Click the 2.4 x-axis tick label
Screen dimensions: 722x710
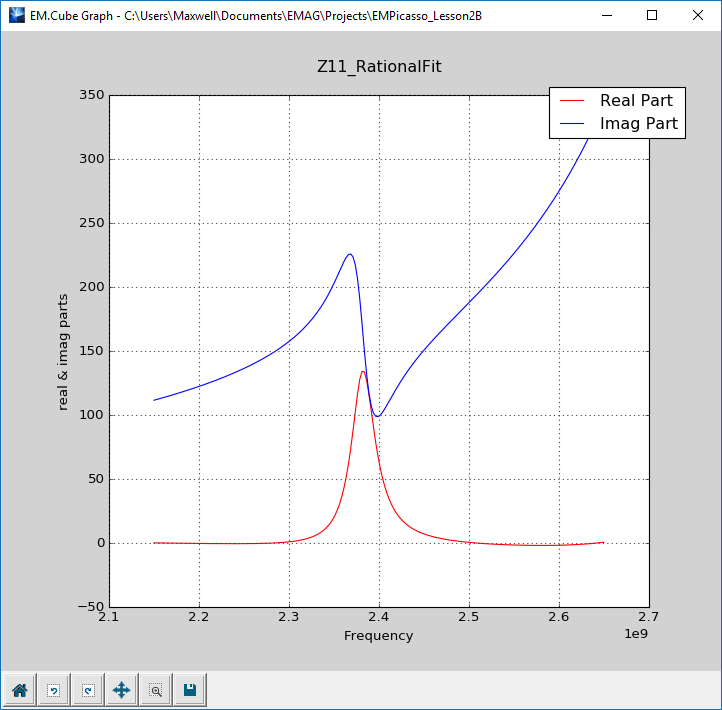[x=378, y=617]
